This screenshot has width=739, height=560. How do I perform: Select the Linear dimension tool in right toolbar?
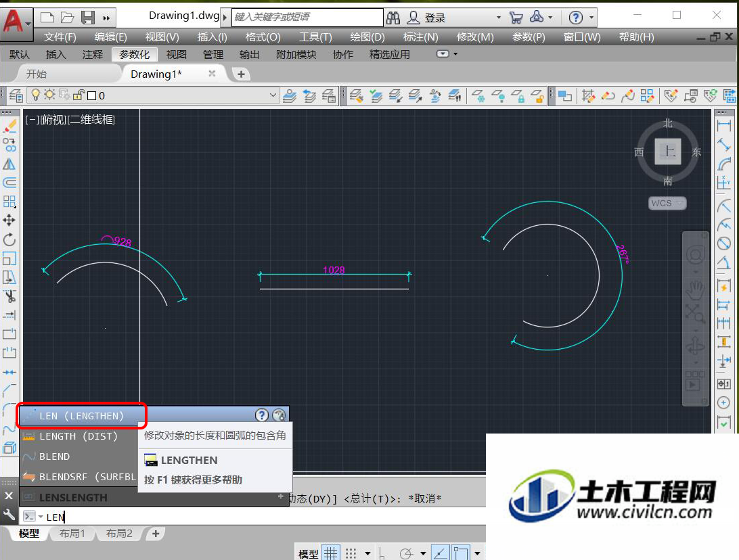pyautogui.click(x=724, y=125)
